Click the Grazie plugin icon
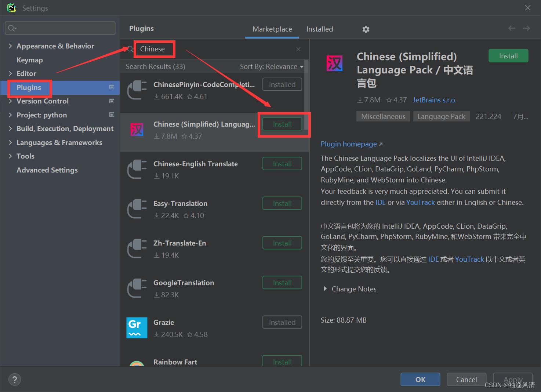Image resolution: width=541 pixels, height=392 pixels. [x=137, y=328]
